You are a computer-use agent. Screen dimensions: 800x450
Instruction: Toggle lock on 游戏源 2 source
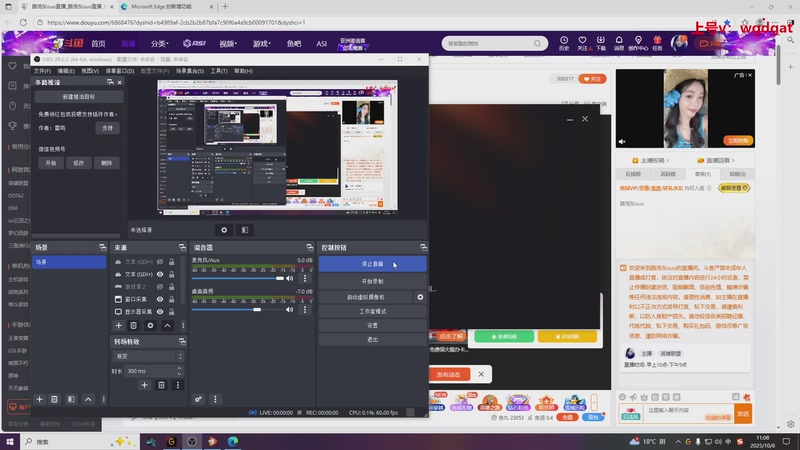tap(172, 287)
